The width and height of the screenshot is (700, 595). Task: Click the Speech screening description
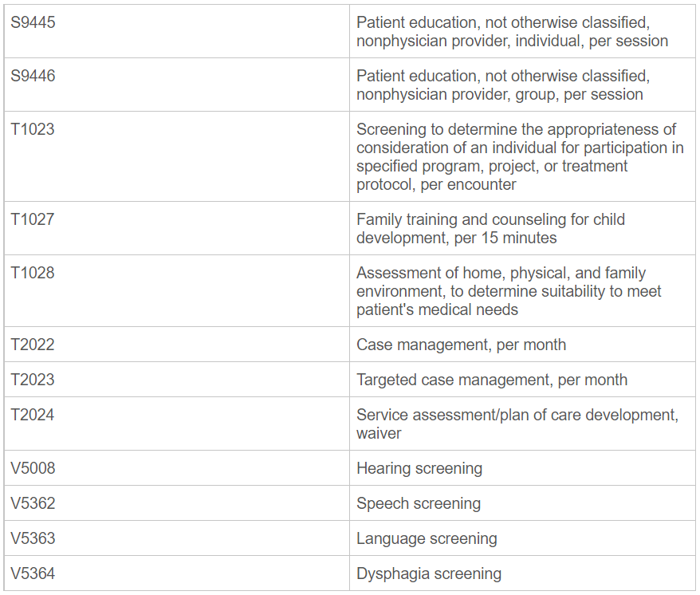tap(419, 504)
